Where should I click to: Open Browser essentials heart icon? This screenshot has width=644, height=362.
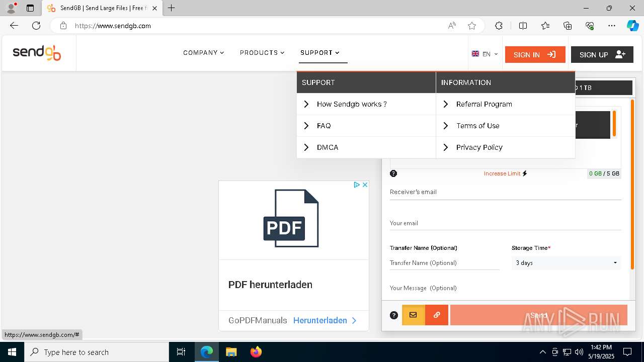point(590,26)
